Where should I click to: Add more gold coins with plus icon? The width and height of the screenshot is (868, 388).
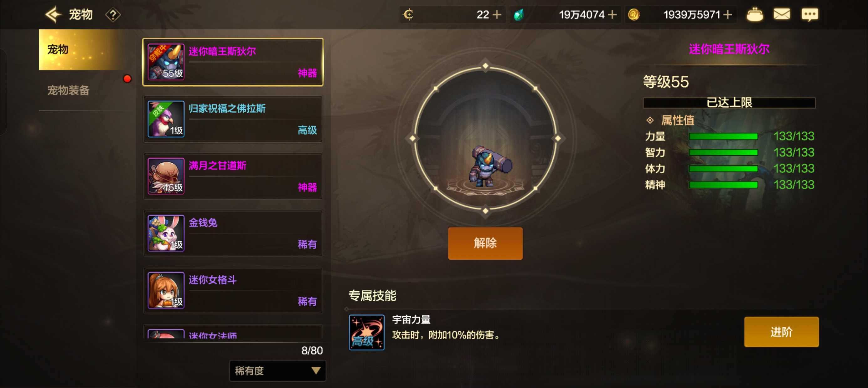tap(727, 15)
